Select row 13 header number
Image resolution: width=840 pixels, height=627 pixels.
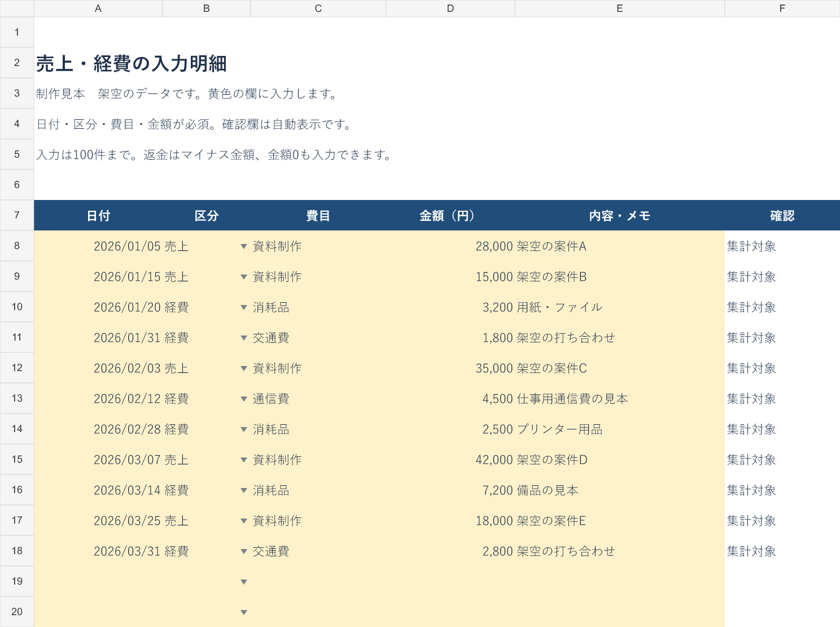coord(17,398)
